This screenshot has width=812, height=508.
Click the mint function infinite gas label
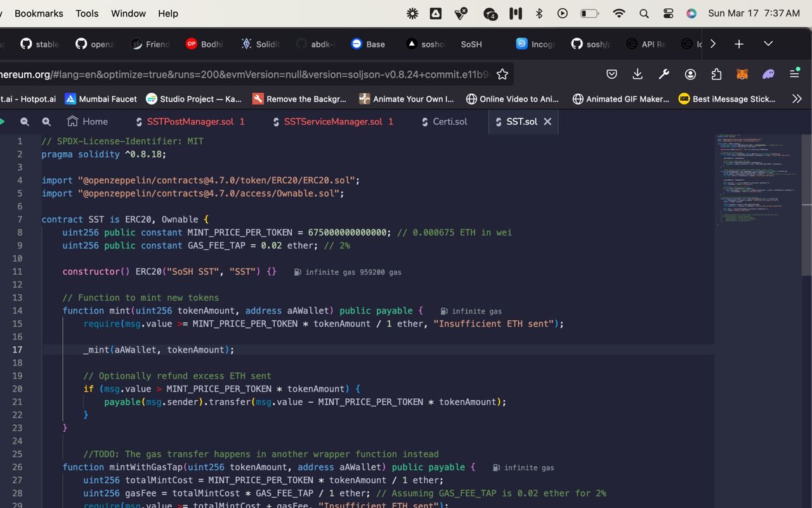[471, 311]
